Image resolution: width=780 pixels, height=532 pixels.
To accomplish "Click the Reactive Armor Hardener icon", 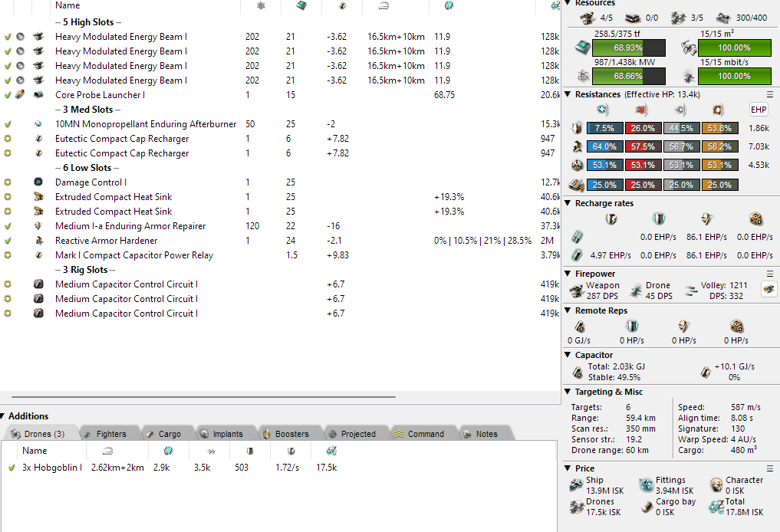I will coord(38,241).
